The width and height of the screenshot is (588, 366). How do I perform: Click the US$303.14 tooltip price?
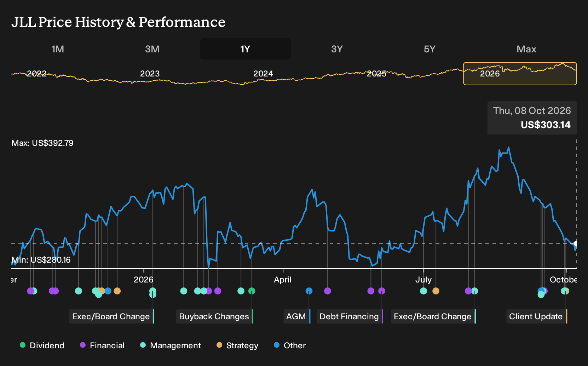546,125
